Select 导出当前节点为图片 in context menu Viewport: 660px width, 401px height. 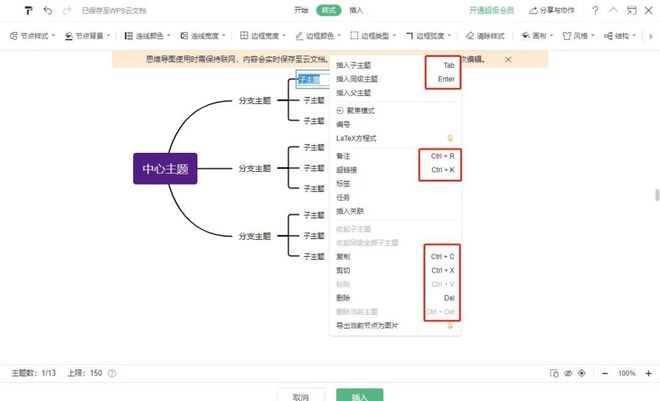[395, 325]
